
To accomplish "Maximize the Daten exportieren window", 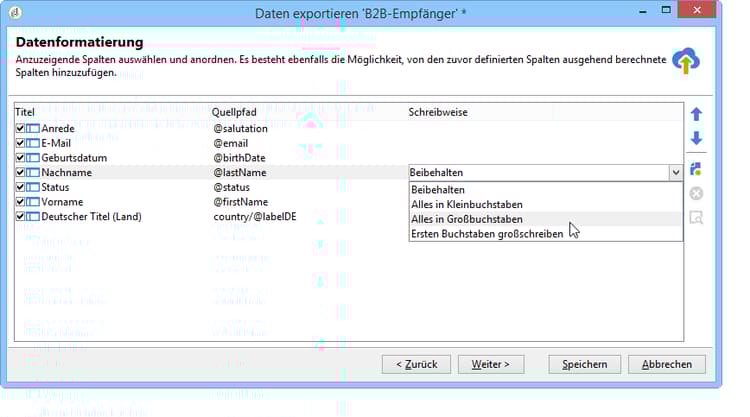I will (x=666, y=10).
